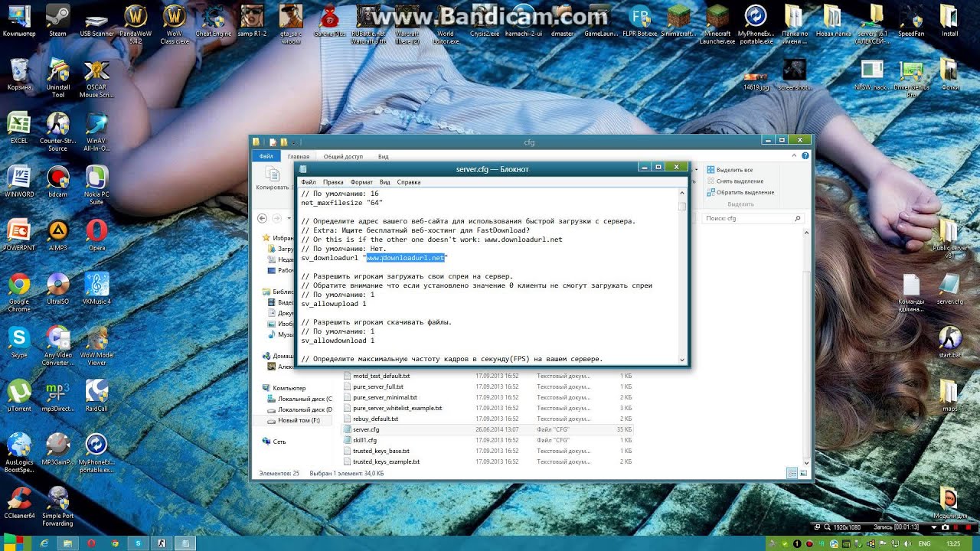Click Выделить все in Explorer ribbon
This screenshot has height=551, width=980.
tap(729, 169)
